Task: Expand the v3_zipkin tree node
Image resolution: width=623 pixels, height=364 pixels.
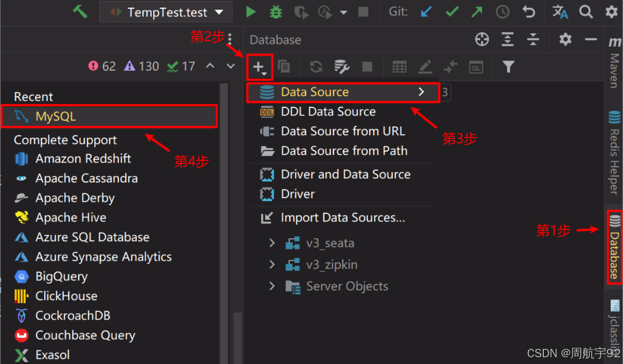Action: 272,264
